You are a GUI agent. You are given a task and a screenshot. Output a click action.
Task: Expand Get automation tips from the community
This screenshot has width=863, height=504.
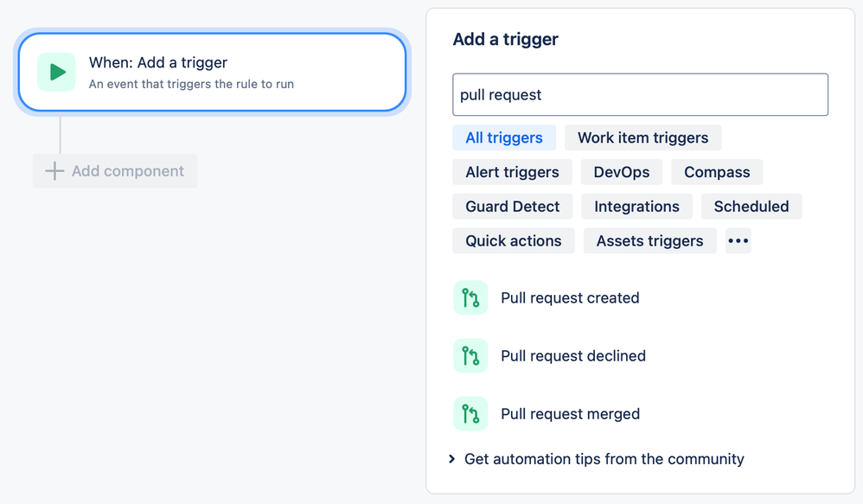(x=597, y=459)
